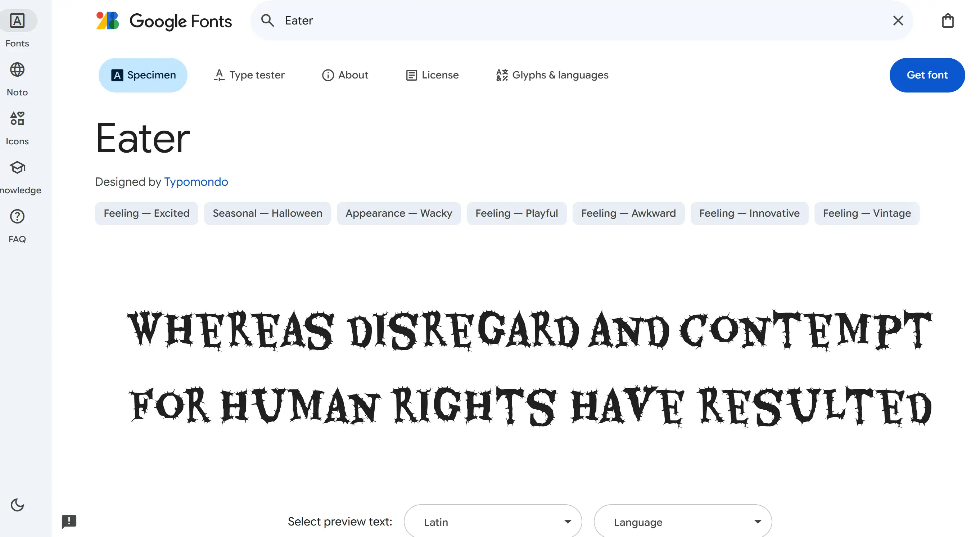980x537 pixels.
Task: Click the search magnifier icon
Action: pyautogui.click(x=267, y=21)
